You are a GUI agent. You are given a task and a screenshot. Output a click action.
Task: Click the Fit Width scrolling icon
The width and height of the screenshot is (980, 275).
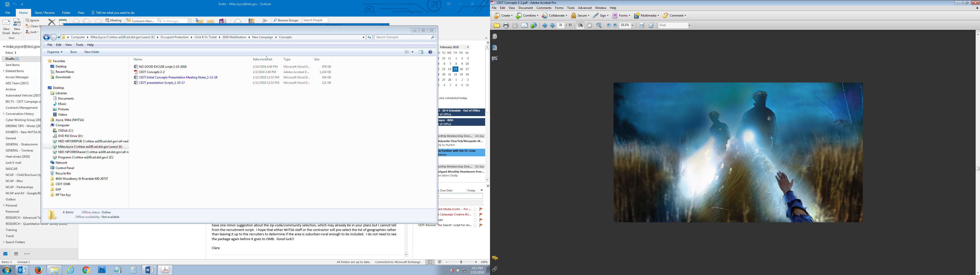[642, 25]
